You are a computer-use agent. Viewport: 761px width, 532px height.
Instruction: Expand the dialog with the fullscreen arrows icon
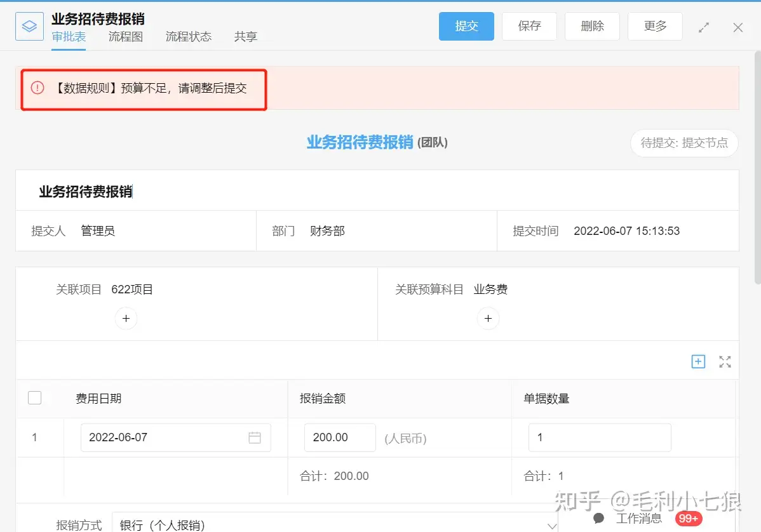click(704, 28)
